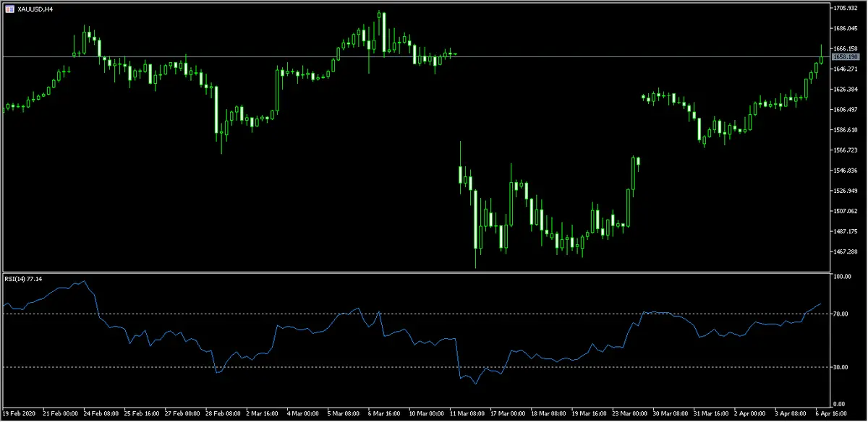Click the chart window icon beside XAUUSD

point(8,9)
